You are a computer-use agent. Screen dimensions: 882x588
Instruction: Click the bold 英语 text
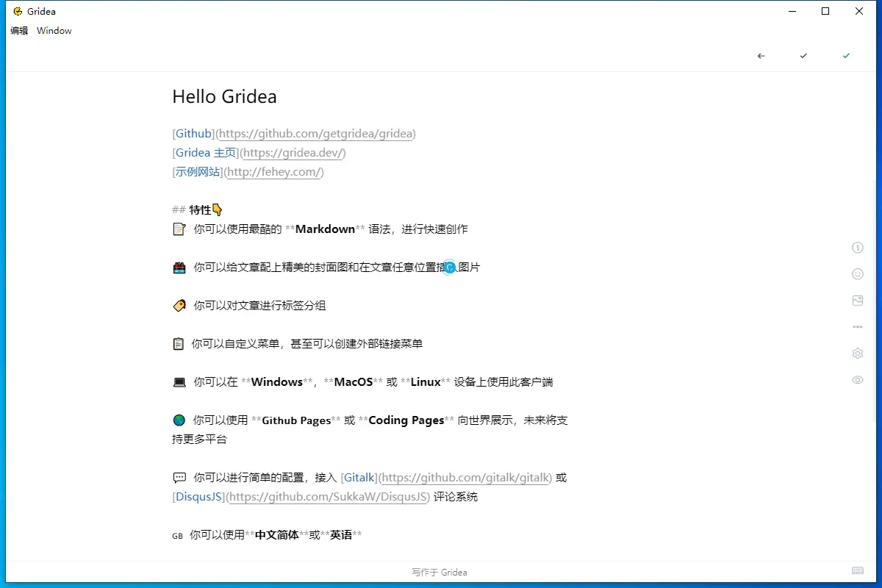(341, 535)
